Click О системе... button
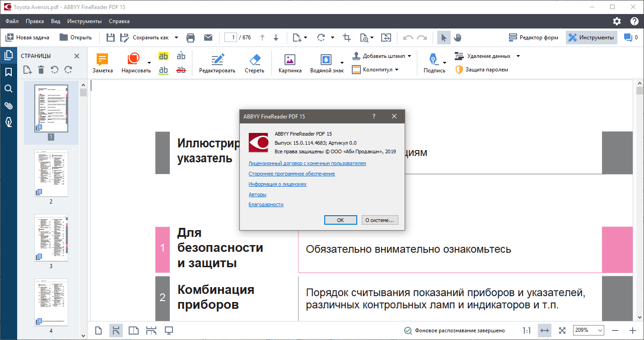The width and height of the screenshot is (644, 340). click(x=380, y=220)
